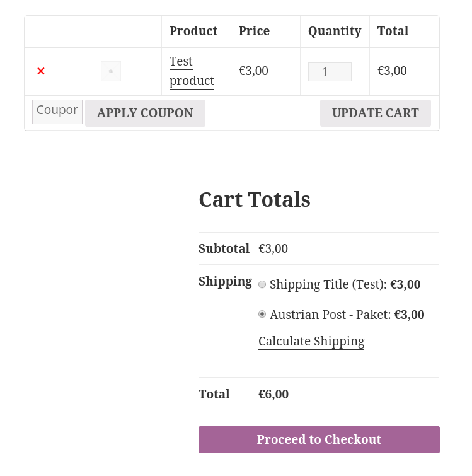Click the Quantity column header
The height and width of the screenshot is (476, 472).
click(335, 31)
